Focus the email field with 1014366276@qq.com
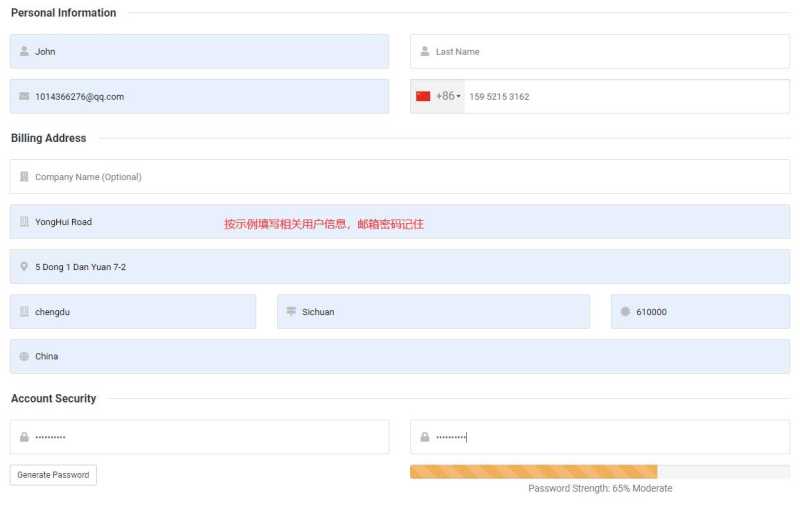 (x=199, y=96)
